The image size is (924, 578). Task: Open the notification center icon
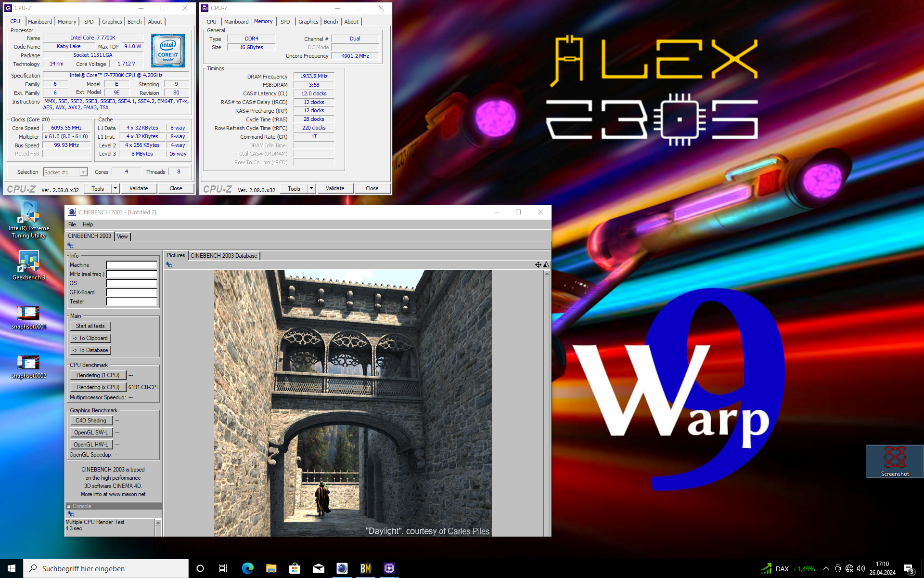click(909, 568)
